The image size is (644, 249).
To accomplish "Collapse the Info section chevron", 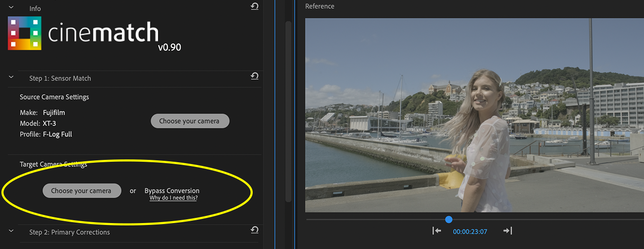I will pyautogui.click(x=11, y=8).
